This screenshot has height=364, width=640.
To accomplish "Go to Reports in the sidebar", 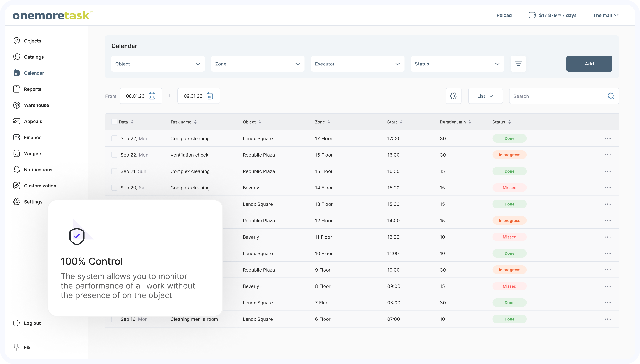I will coord(32,89).
